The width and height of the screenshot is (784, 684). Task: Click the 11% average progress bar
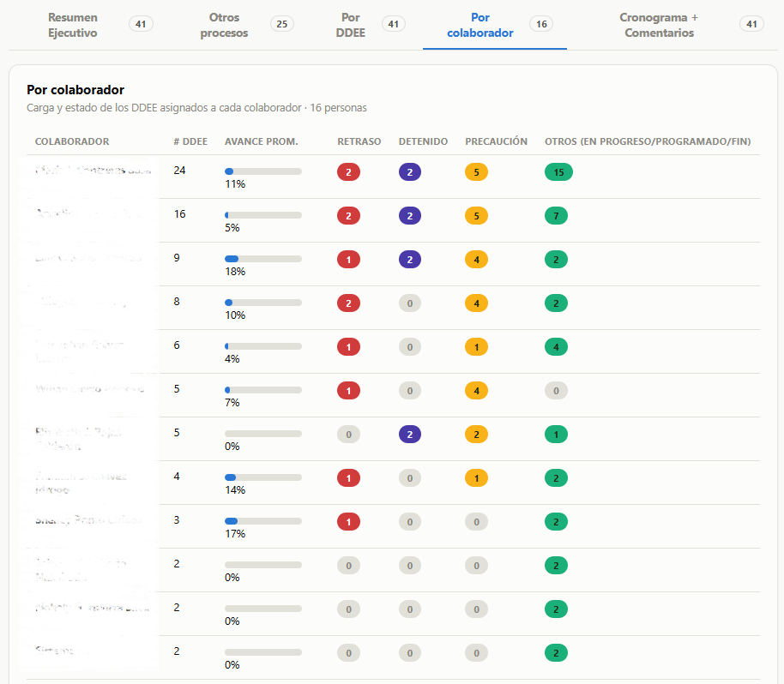click(x=263, y=171)
